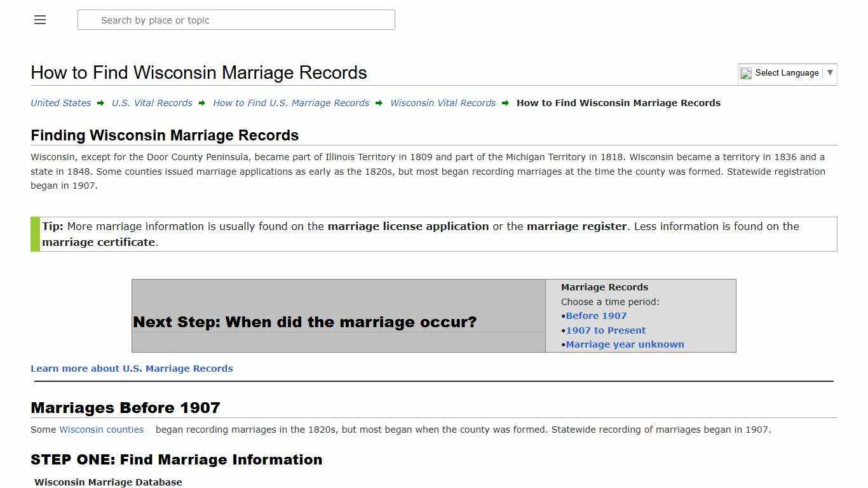
Task: Click the page title How to Find Wisconsin Marriage Records
Action: pyautogui.click(x=198, y=72)
